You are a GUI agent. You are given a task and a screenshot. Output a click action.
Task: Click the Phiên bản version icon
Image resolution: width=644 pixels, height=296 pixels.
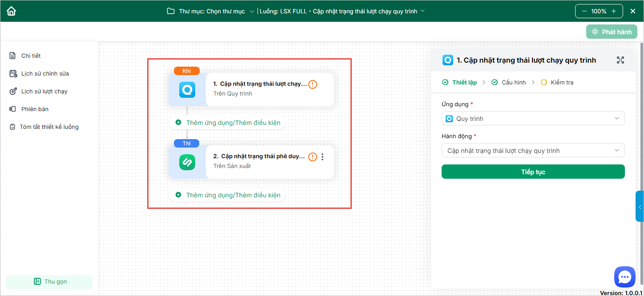tap(12, 109)
